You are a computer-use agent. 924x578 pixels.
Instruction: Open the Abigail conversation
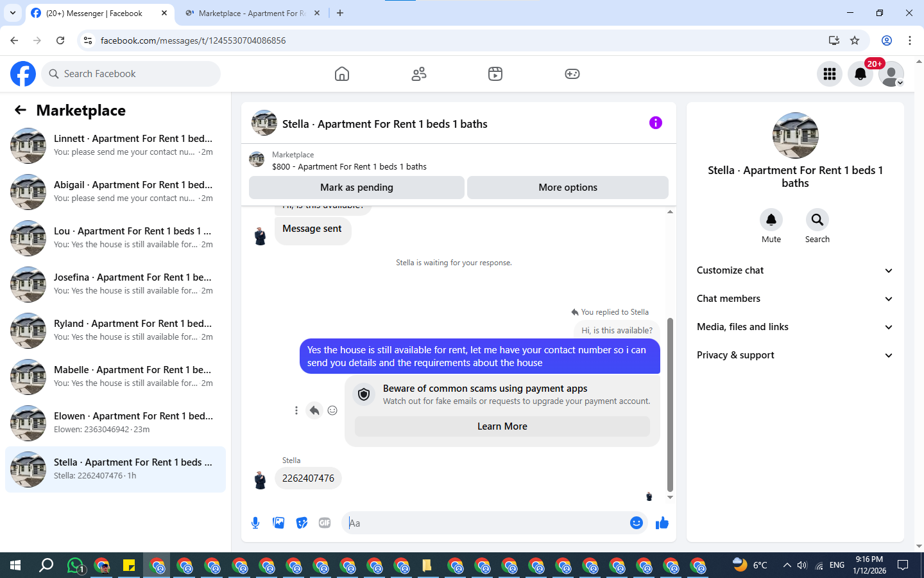tap(116, 192)
